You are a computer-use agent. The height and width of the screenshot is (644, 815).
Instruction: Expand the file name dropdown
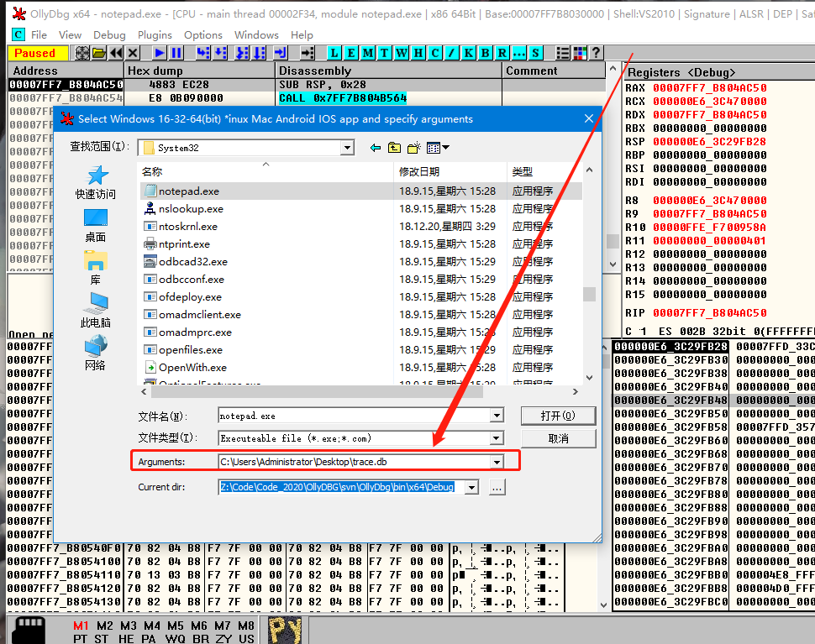[497, 416]
